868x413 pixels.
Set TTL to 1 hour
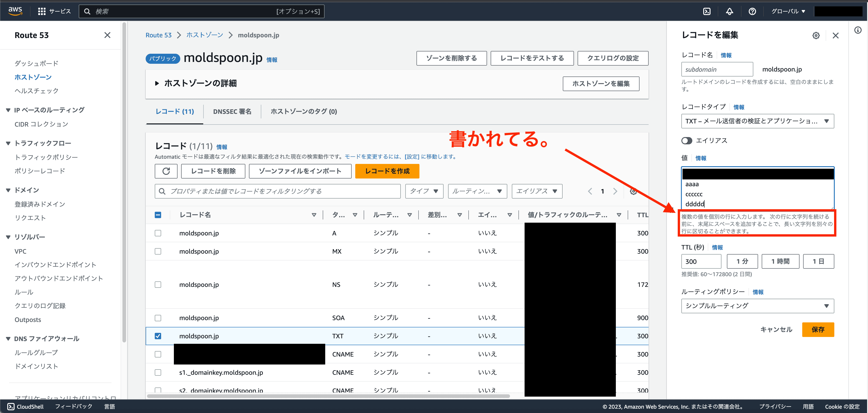coord(780,261)
